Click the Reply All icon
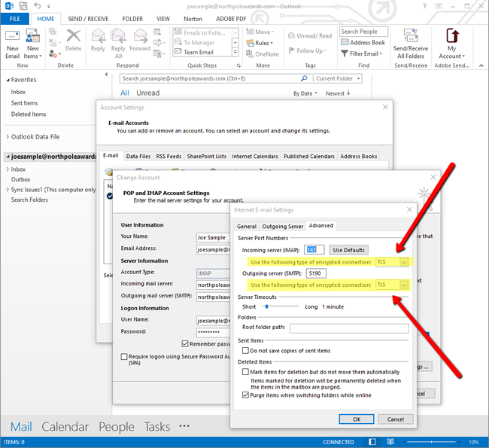 point(118,36)
